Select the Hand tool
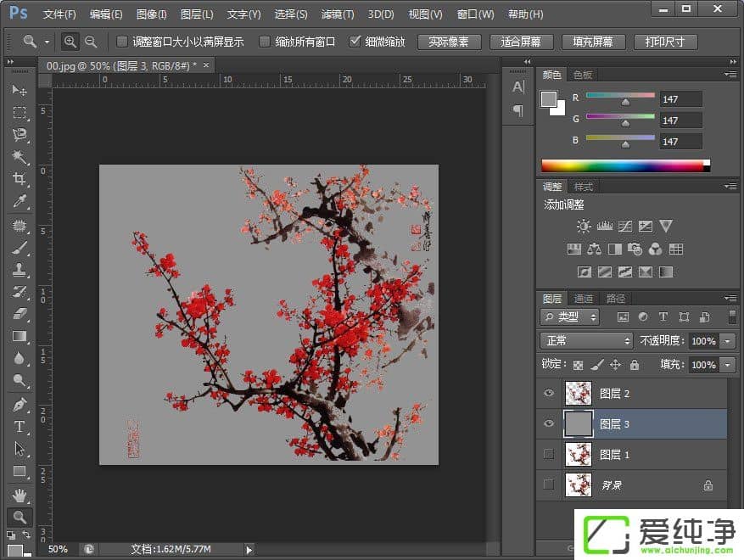This screenshot has width=744, height=560. (x=20, y=494)
